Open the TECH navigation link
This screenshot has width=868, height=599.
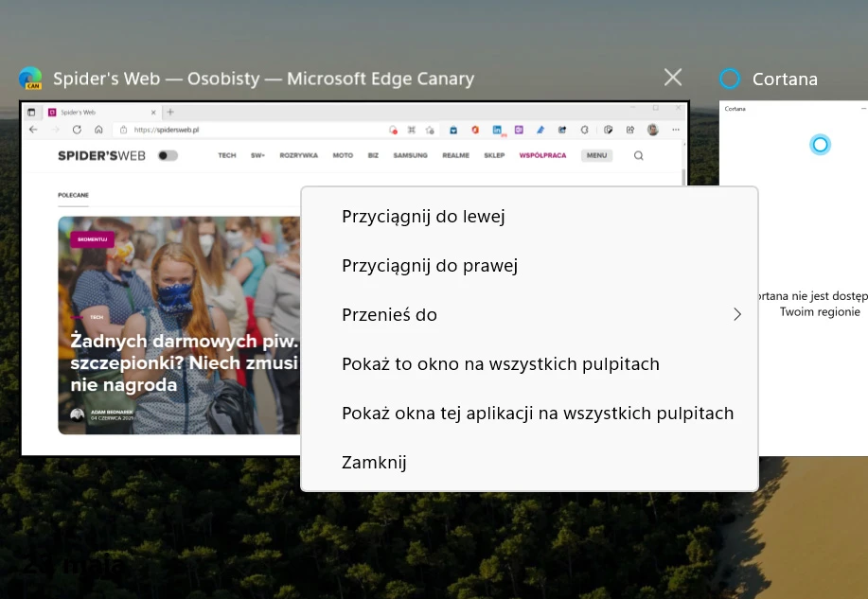pyautogui.click(x=227, y=155)
